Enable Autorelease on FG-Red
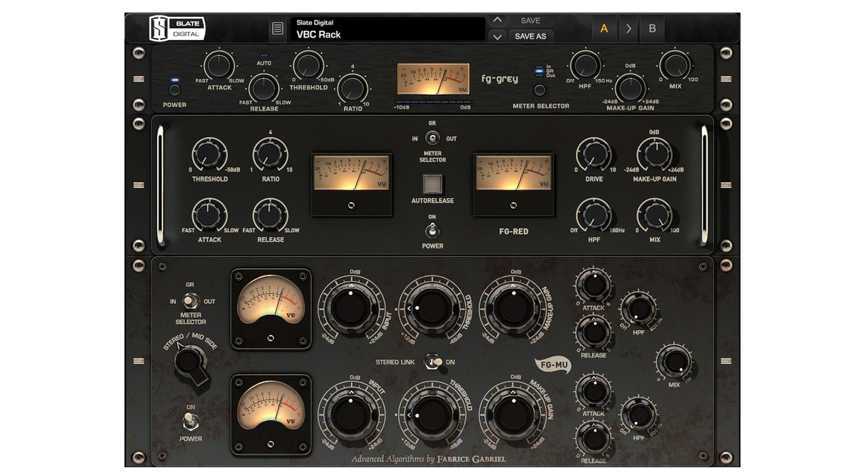Viewport: 868px width, 476px height. tap(432, 184)
